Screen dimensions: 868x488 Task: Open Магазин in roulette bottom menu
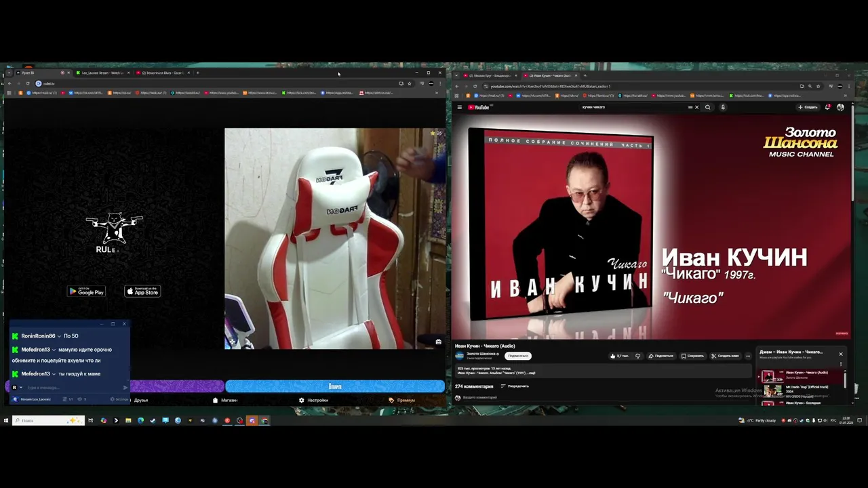pos(225,401)
